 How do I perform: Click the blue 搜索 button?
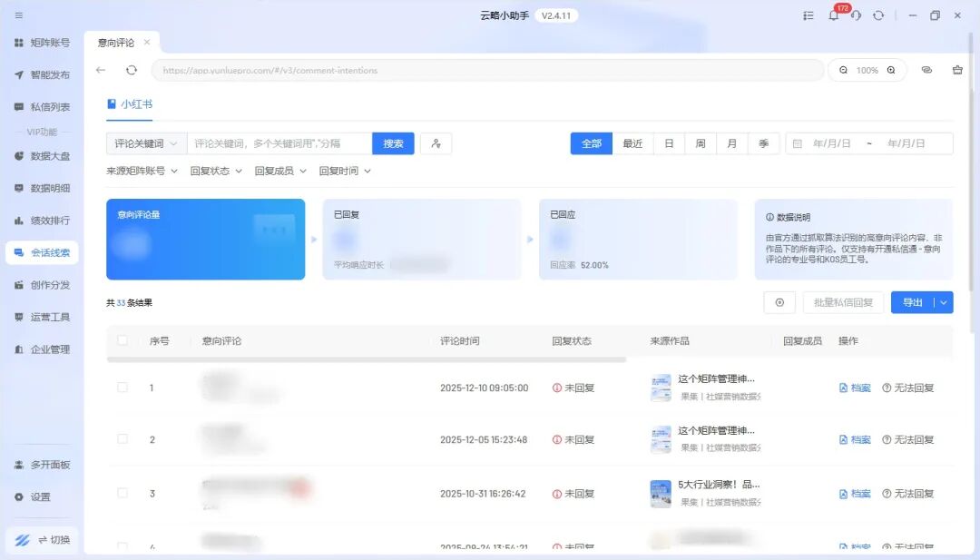pos(393,143)
